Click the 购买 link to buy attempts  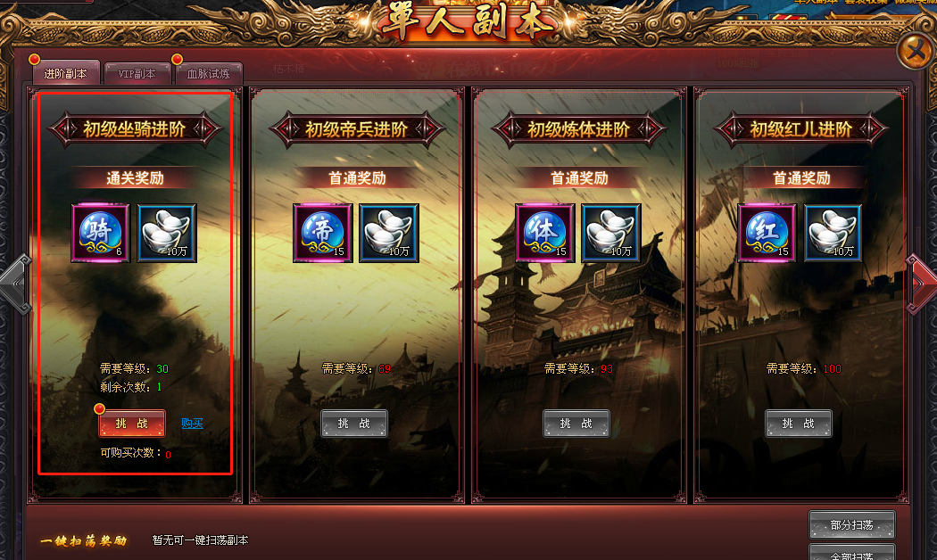pos(192,424)
